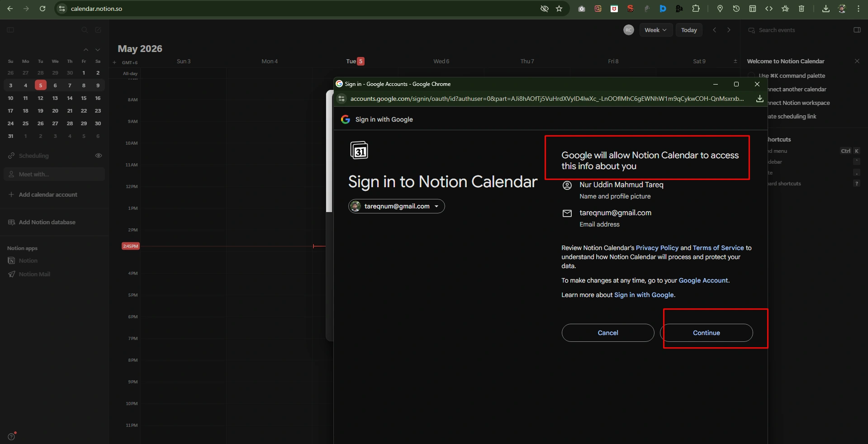Click the Scheduling sidebar item
This screenshot has width=868, height=444.
pyautogui.click(x=33, y=156)
